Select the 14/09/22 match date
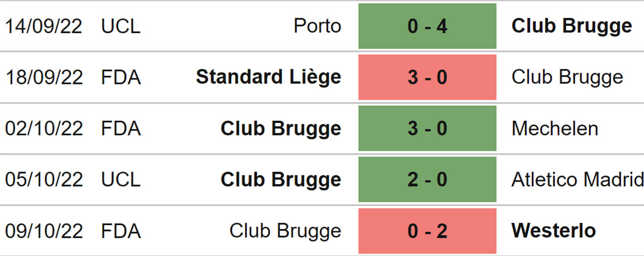 [x=44, y=26]
